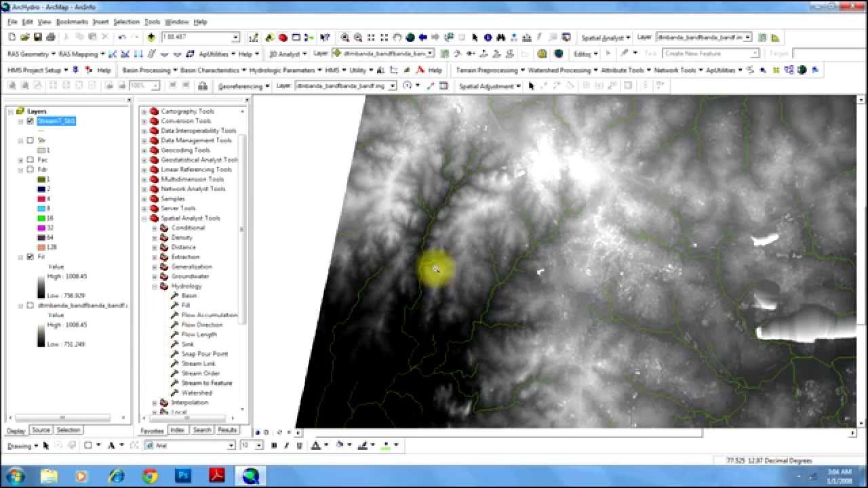Image resolution: width=868 pixels, height=488 pixels.
Task: Click the New Map File icon
Action: [x=12, y=37]
